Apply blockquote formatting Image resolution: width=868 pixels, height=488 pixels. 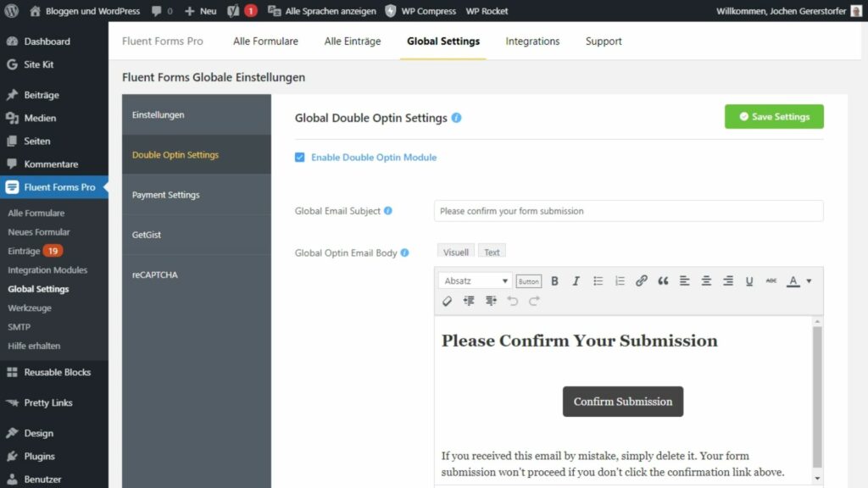663,281
